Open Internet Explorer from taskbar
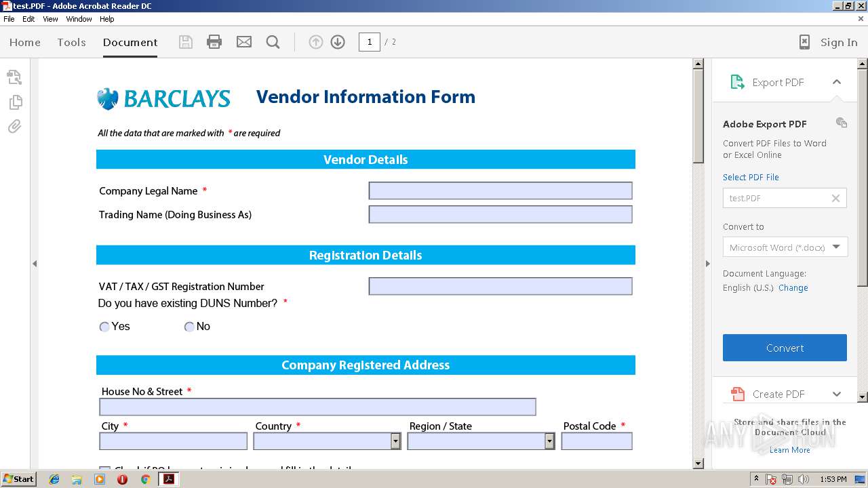 tap(54, 479)
